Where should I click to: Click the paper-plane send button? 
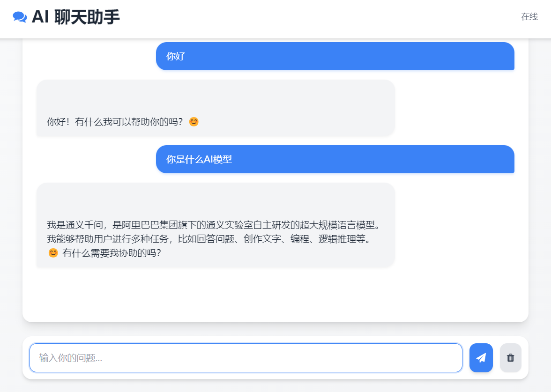[481, 358]
